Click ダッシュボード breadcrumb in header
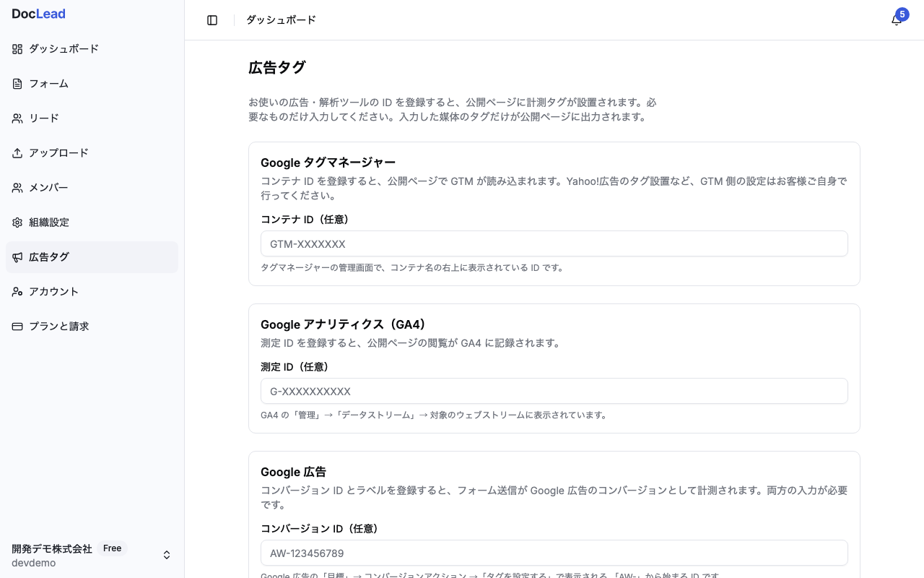The image size is (924, 578). tap(281, 20)
